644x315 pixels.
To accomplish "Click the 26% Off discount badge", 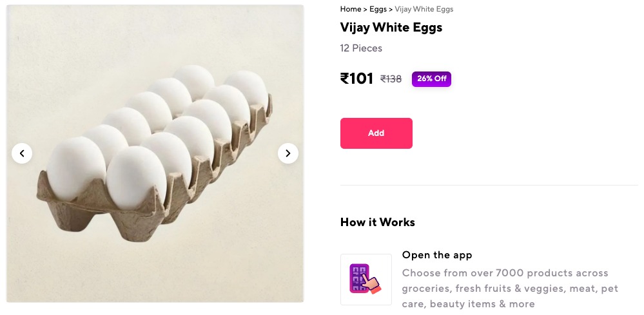I will pyautogui.click(x=431, y=79).
